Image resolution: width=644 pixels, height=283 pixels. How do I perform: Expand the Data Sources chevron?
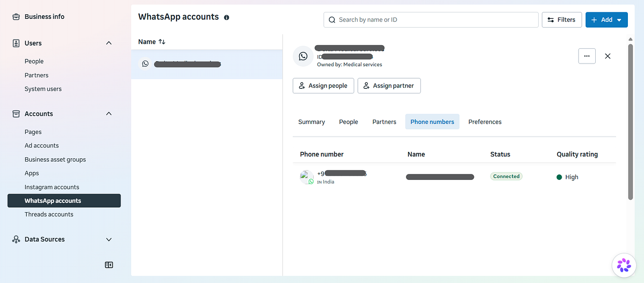(109, 239)
